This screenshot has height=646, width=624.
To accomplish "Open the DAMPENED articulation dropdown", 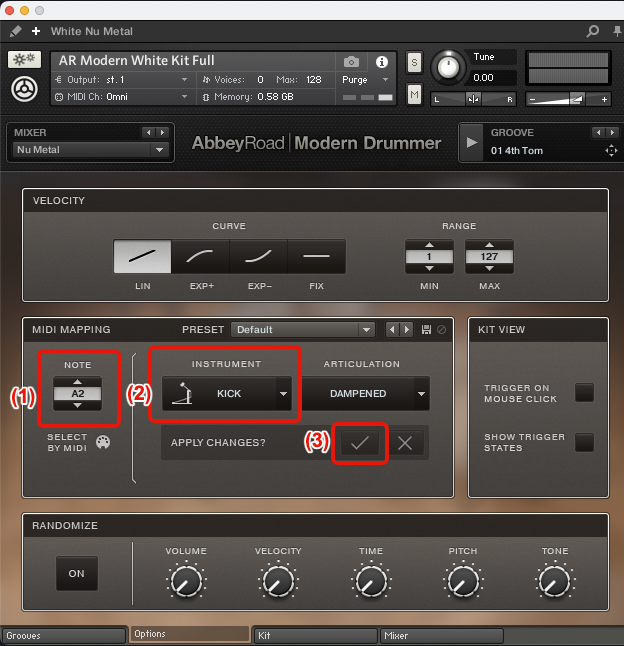I will click(x=366, y=393).
